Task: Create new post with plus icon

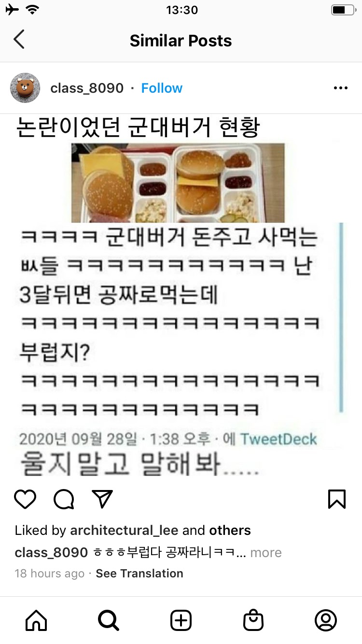Action: (181, 620)
